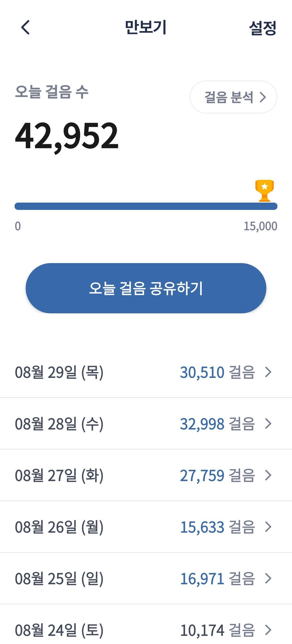
Task: Click chevron beside 10,174 걸음
Action: coord(268,630)
